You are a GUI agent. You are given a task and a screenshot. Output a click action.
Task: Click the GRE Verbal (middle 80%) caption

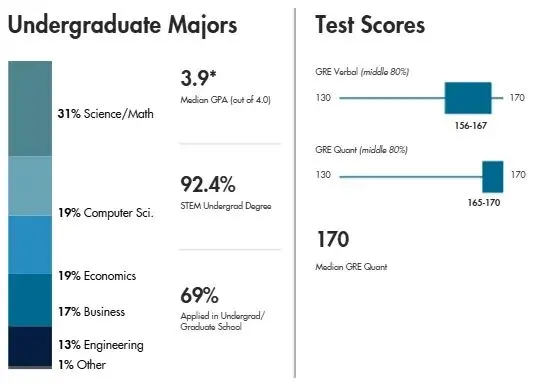362,72
